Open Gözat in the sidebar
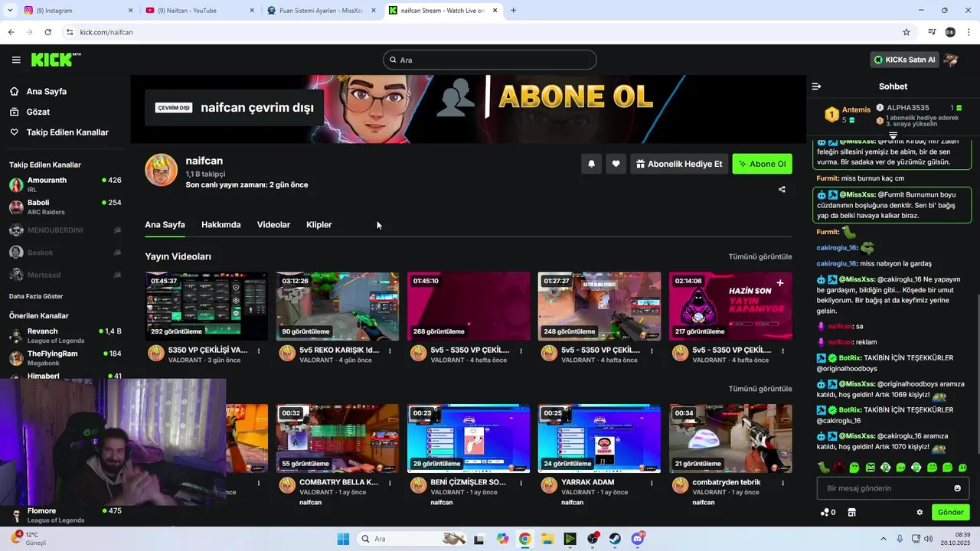The height and width of the screenshot is (551, 980). [x=38, y=112]
